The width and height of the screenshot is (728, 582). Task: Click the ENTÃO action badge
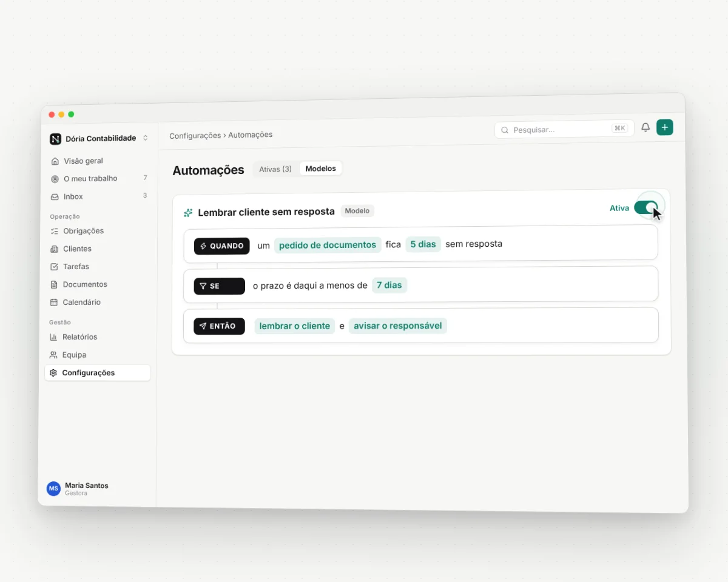[x=220, y=326]
